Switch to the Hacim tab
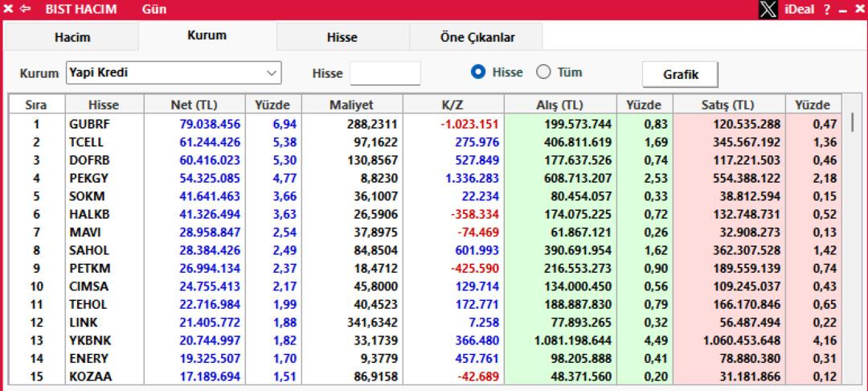 [72, 37]
